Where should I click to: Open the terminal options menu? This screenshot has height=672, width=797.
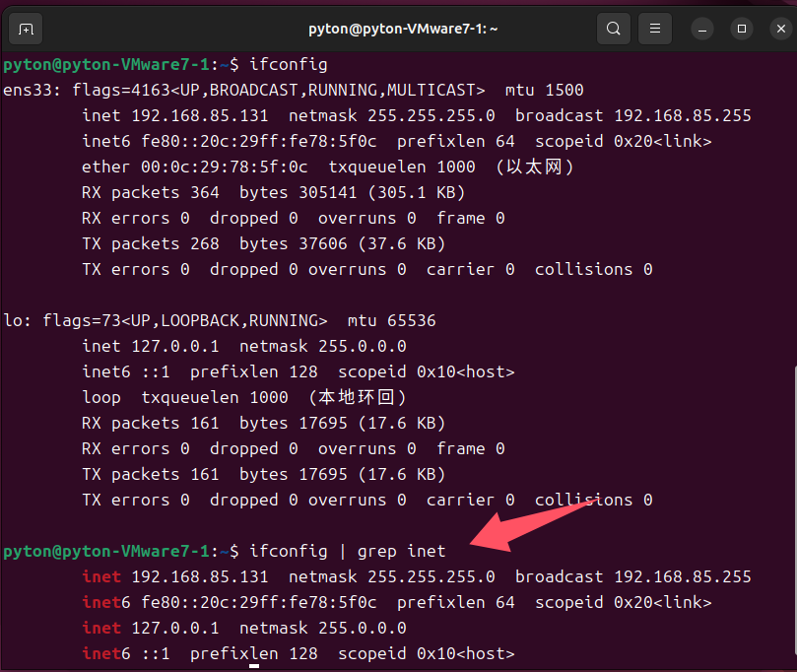654,28
